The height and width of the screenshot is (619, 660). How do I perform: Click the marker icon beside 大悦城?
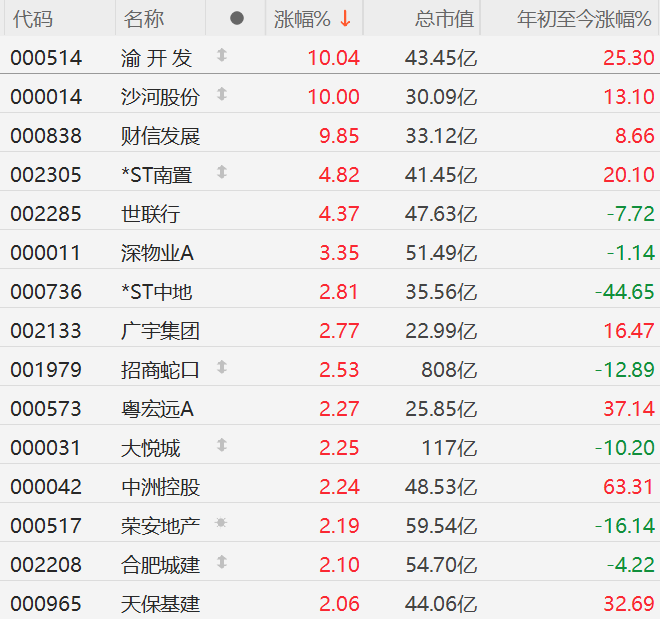(222, 445)
